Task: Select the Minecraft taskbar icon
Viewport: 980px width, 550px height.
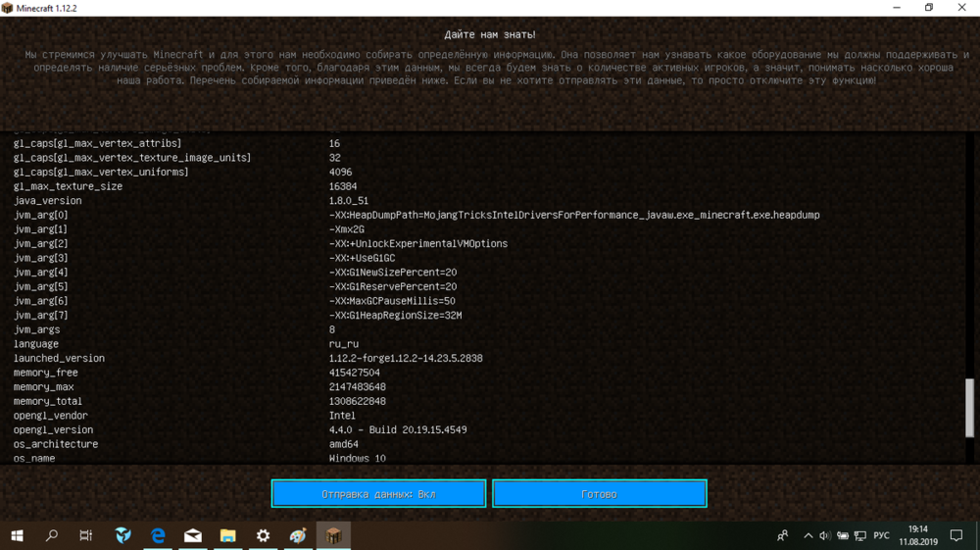Action: click(333, 535)
